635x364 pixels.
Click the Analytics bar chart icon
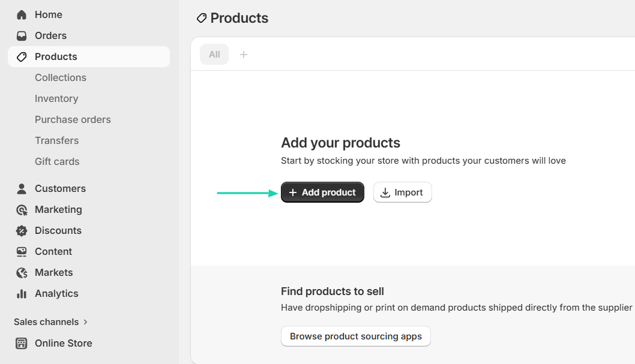click(x=22, y=293)
